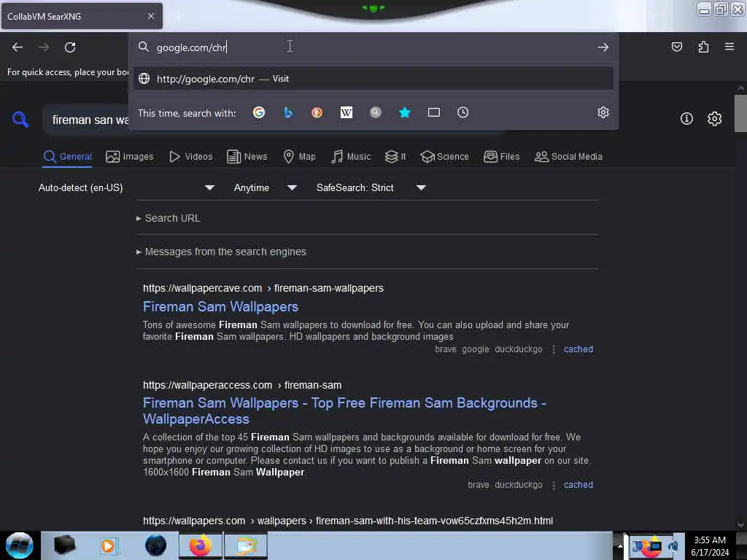Open the Fireman Sam Wallpapers result link
The height and width of the screenshot is (560, 747).
click(220, 307)
